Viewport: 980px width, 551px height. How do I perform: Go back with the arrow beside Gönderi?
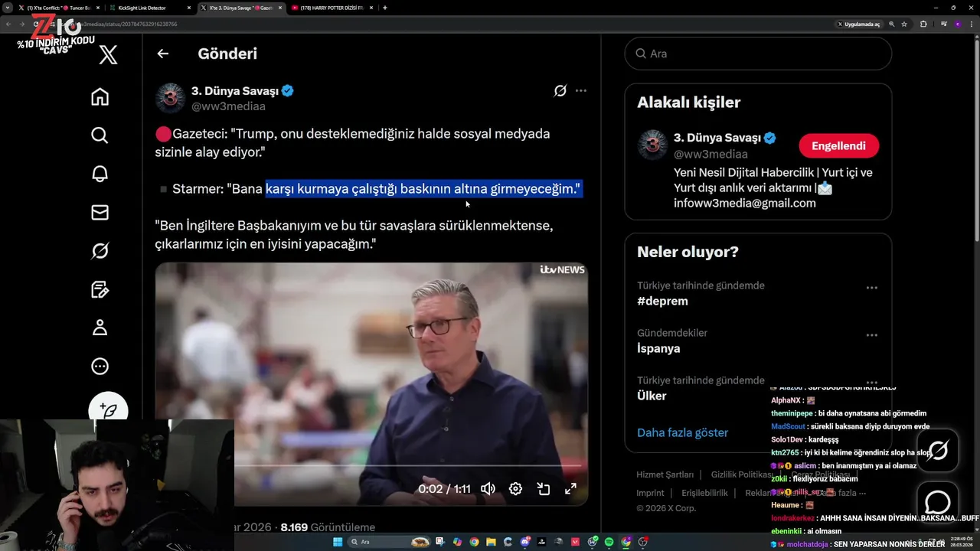coord(162,54)
